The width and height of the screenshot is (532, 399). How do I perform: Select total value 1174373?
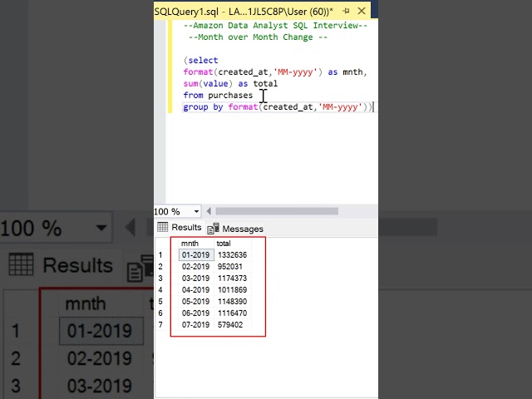point(233,278)
